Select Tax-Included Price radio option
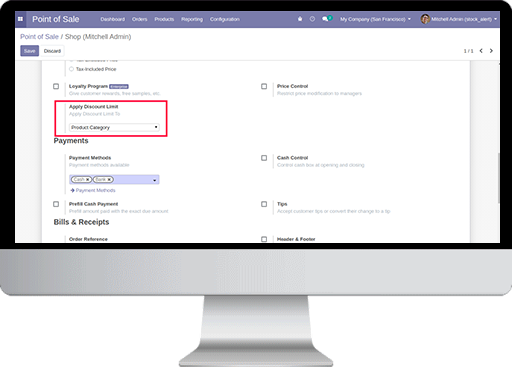 click(71, 69)
